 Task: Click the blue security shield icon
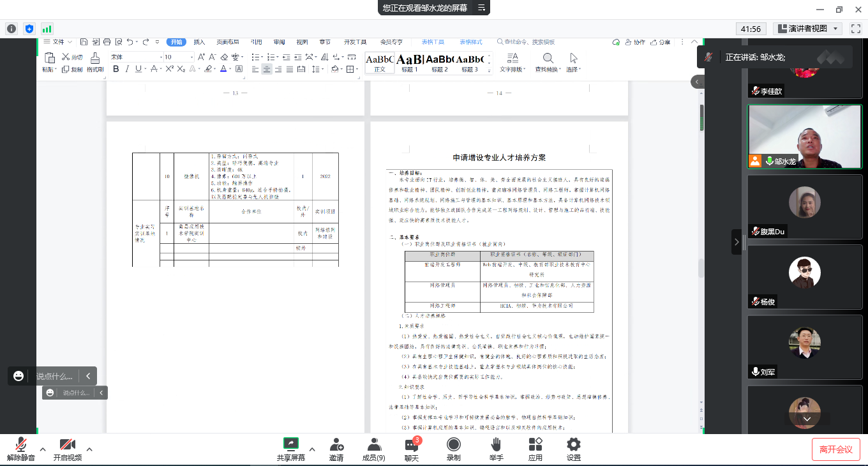point(29,29)
